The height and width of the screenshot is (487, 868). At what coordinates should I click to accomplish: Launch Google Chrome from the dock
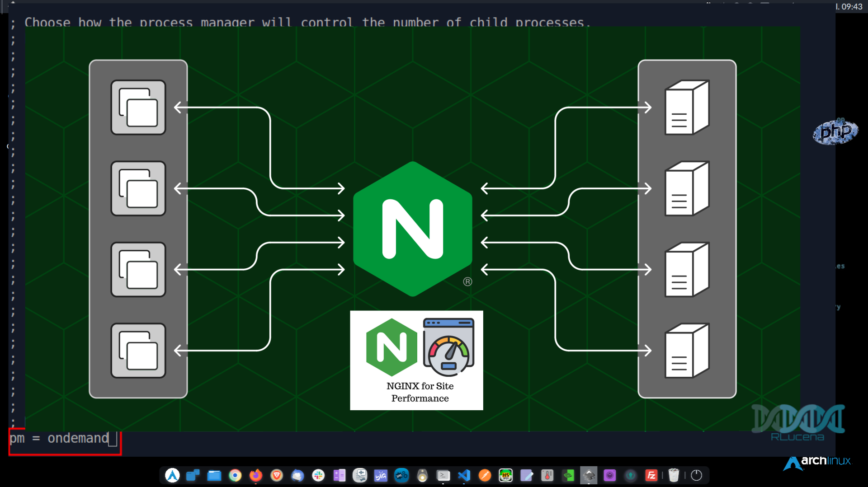click(235, 475)
